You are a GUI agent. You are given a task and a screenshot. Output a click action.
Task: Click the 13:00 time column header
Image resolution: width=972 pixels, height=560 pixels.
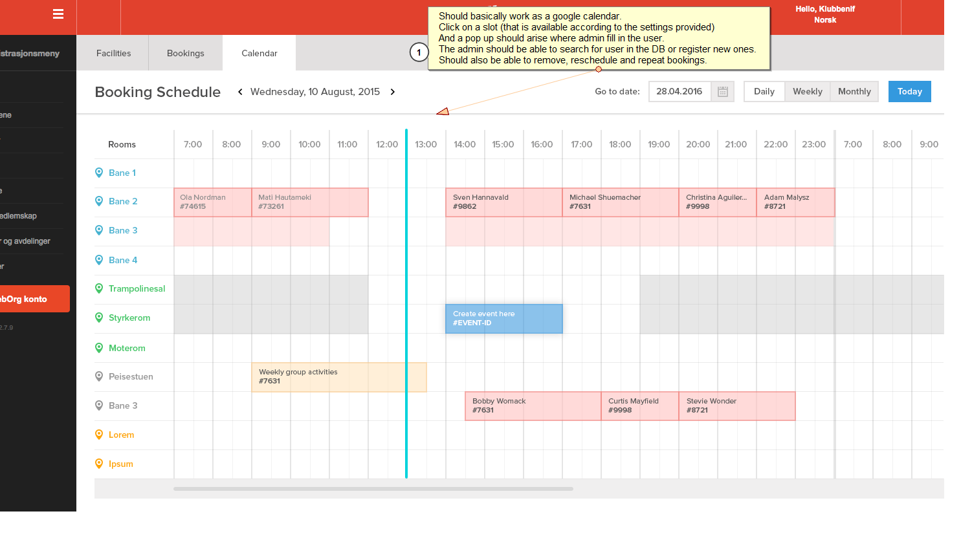[x=426, y=144]
